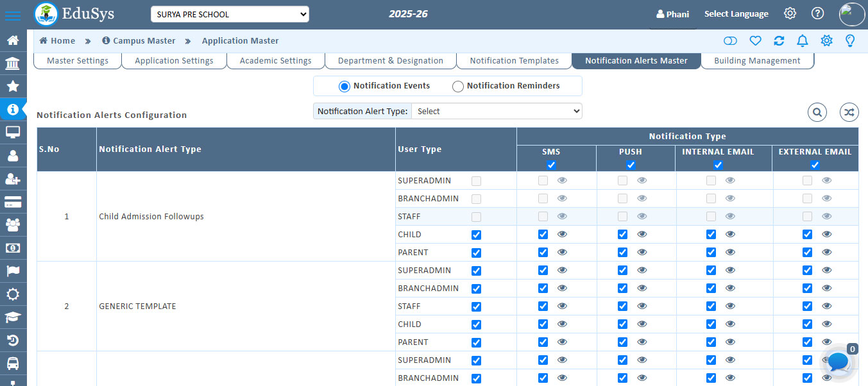Open the chat bubble widget
The image size is (868, 386).
(838, 362)
